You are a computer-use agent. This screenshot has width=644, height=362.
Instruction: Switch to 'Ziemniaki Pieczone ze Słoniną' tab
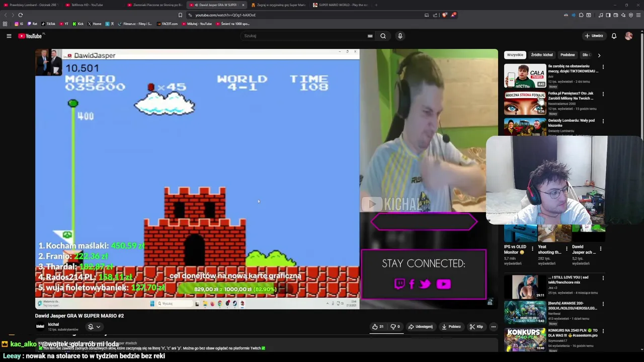pyautogui.click(x=156, y=5)
